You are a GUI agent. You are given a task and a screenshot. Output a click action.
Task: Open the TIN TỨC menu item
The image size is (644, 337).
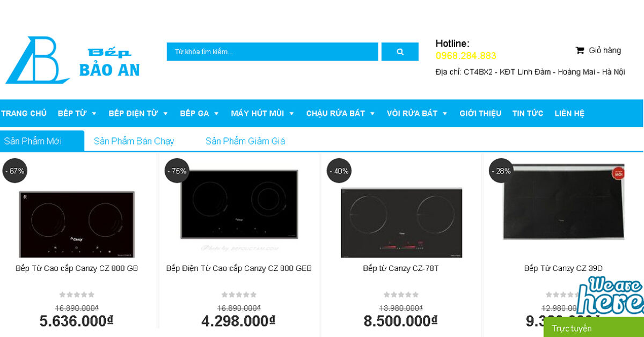(528, 114)
